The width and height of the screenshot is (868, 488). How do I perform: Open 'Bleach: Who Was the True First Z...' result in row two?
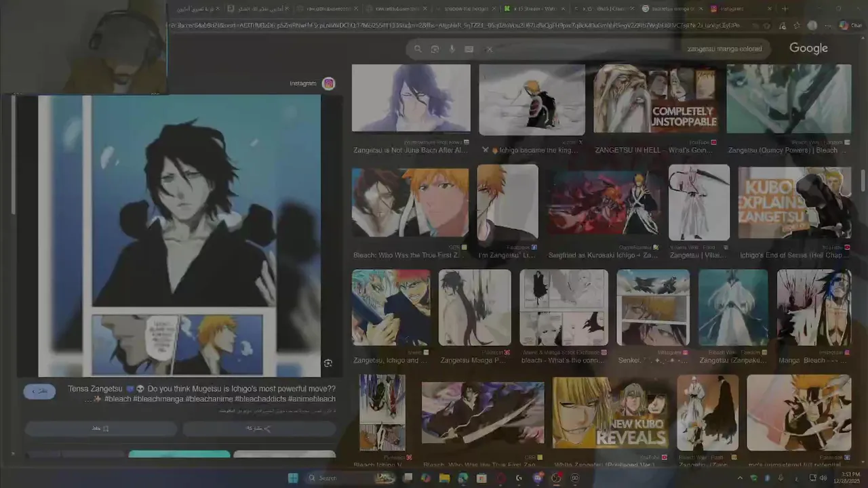410,203
